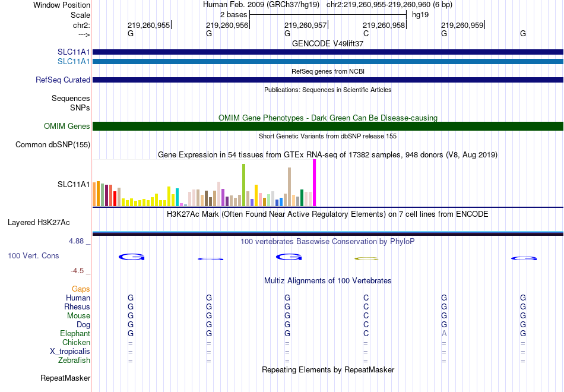564x392 pixels.
Task: Click the light blue SLC11A1 transcript bar
Action: [328, 62]
